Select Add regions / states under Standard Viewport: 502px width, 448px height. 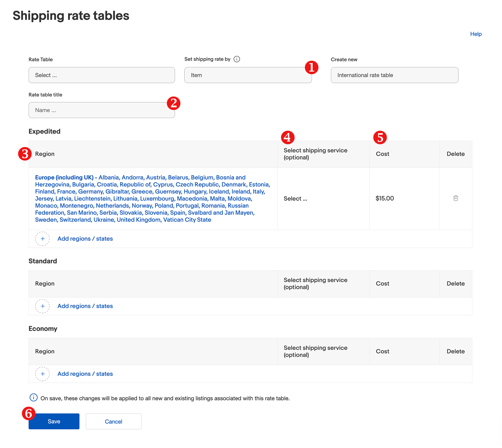click(85, 306)
